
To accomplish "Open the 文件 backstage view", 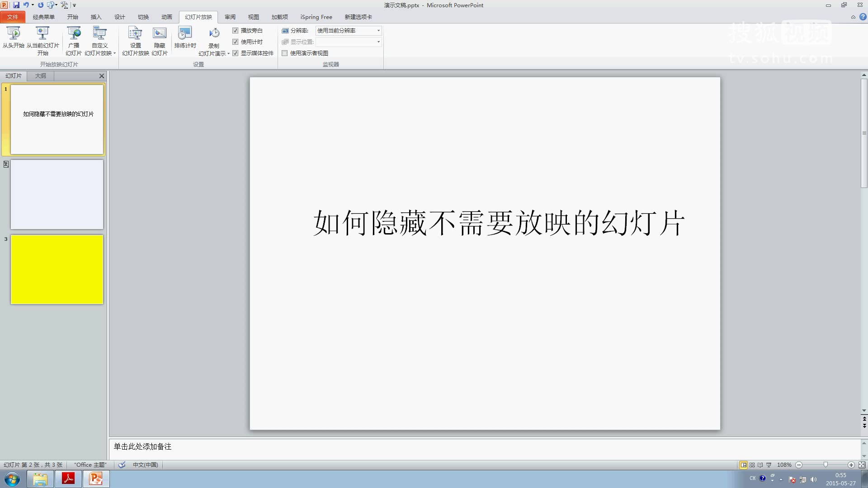I will 13,17.
